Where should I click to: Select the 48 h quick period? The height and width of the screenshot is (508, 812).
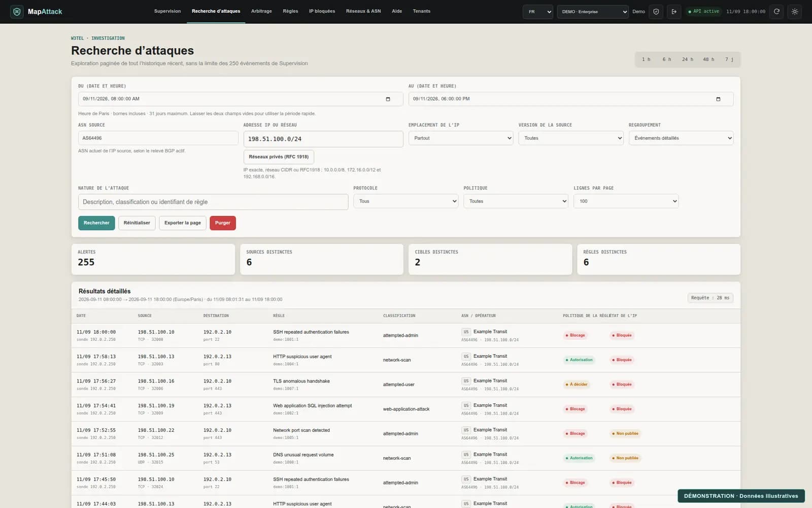[708, 59]
